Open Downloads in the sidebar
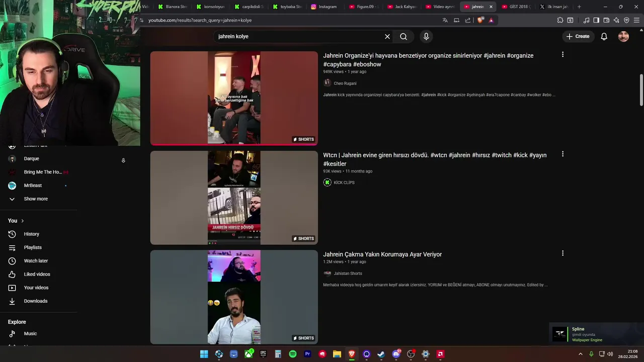 coord(38,301)
